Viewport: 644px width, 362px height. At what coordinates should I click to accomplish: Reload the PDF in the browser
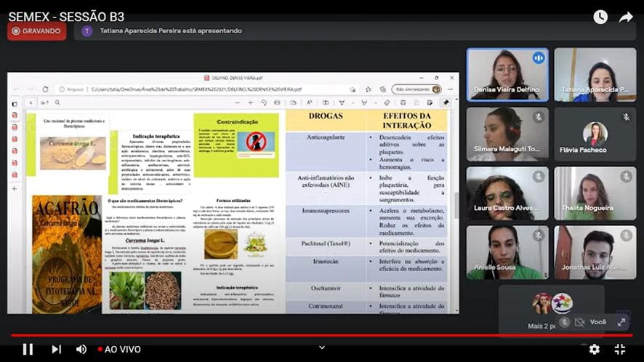(x=45, y=89)
